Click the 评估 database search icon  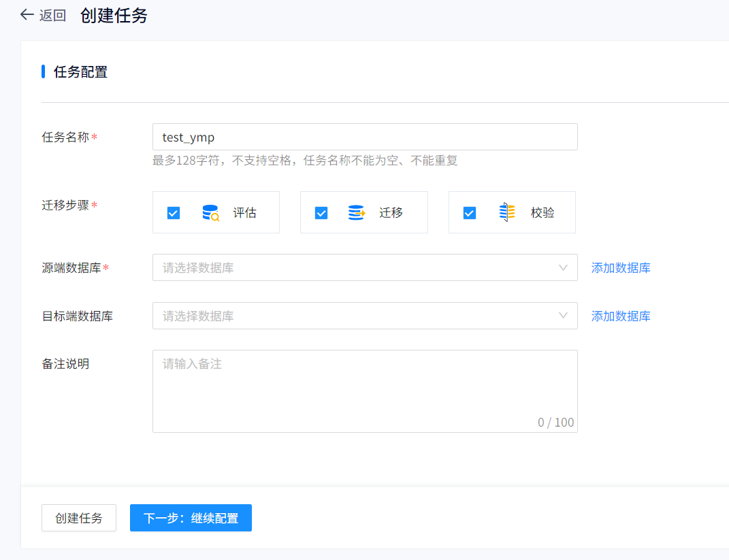pyautogui.click(x=210, y=213)
